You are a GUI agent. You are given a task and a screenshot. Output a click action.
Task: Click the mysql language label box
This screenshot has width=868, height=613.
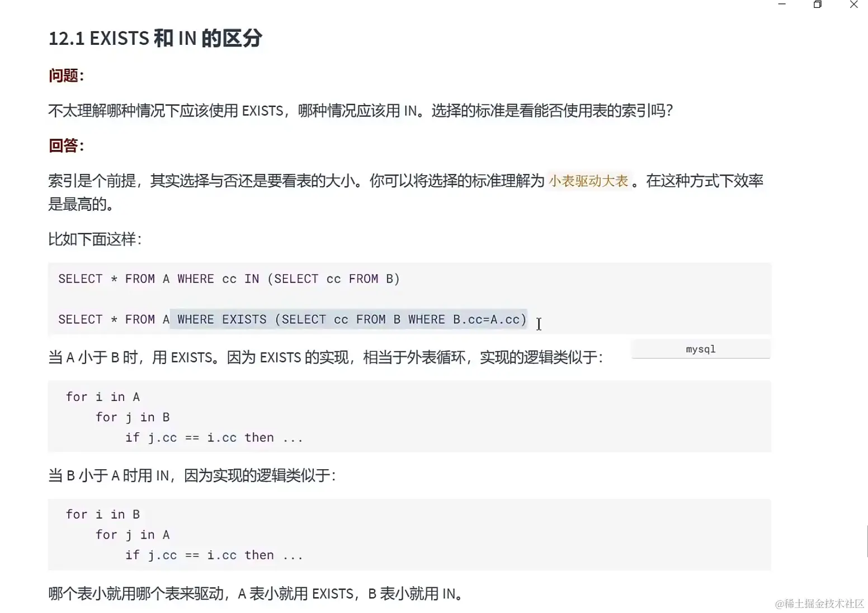point(701,349)
